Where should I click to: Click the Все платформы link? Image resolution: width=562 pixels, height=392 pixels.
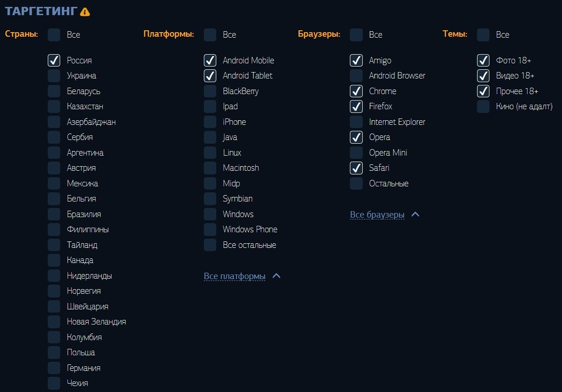click(235, 276)
